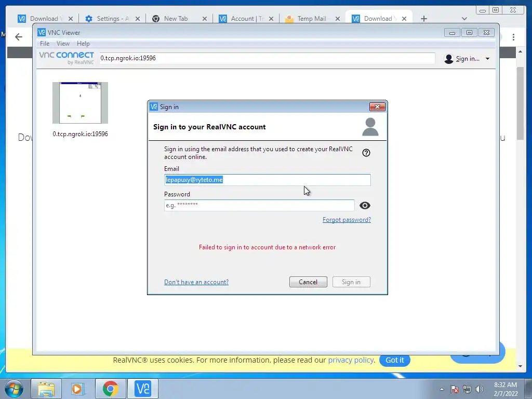Launch Windows Media Player from taskbar

78,389
